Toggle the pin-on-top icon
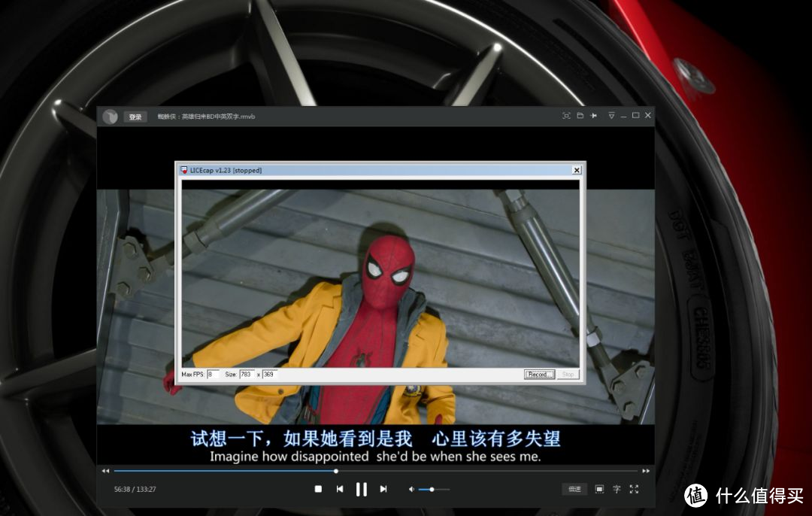812x516 pixels. click(593, 116)
